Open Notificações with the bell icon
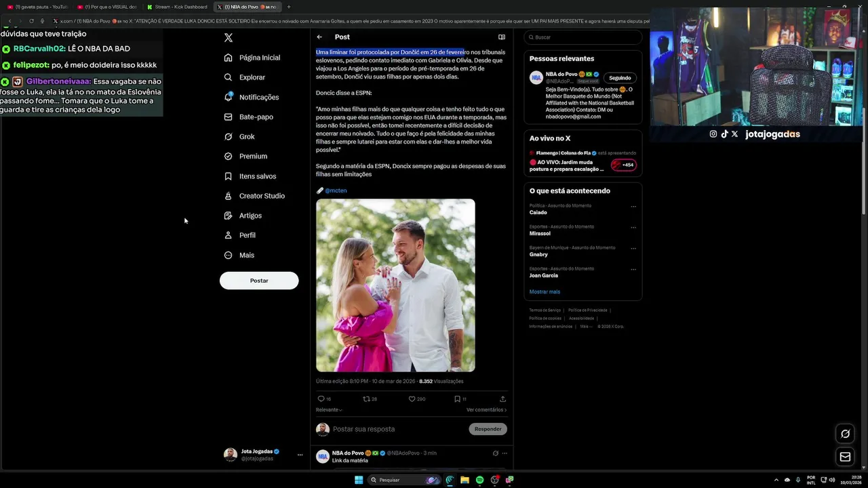Screen dimensions: 868x488 click(x=252, y=97)
